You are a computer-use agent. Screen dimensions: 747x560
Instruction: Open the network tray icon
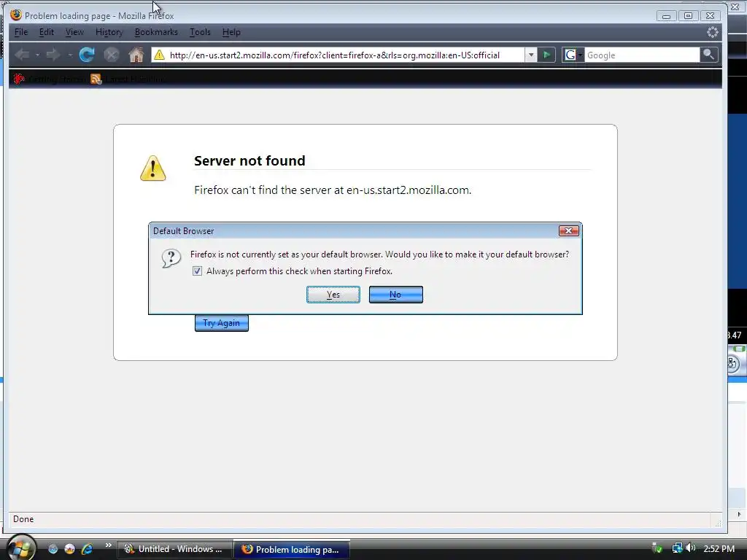[677, 548]
